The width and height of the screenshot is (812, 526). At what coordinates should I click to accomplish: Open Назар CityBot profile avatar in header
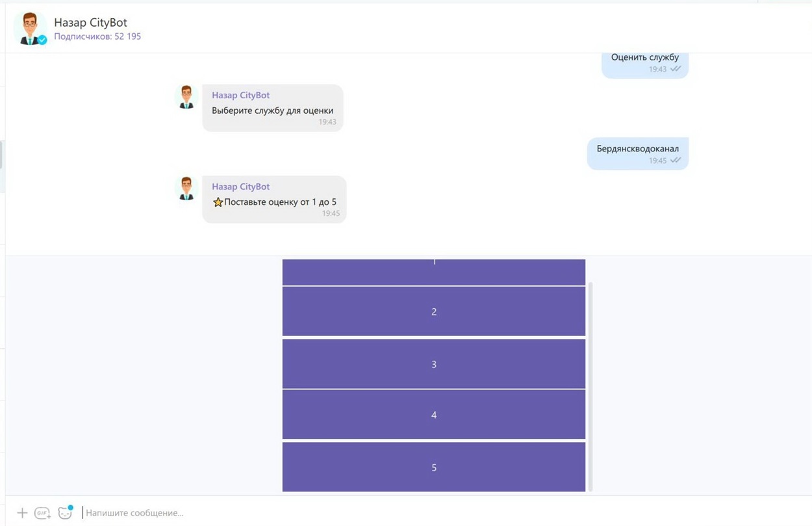pyautogui.click(x=30, y=28)
